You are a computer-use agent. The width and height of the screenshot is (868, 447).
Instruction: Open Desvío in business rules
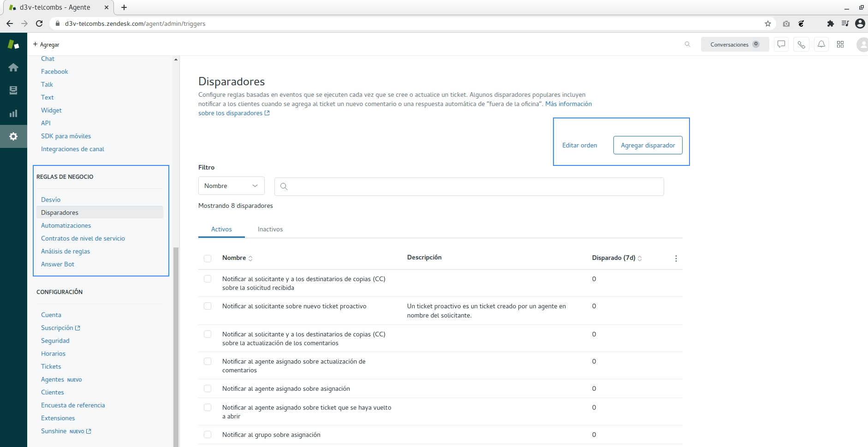(x=51, y=200)
